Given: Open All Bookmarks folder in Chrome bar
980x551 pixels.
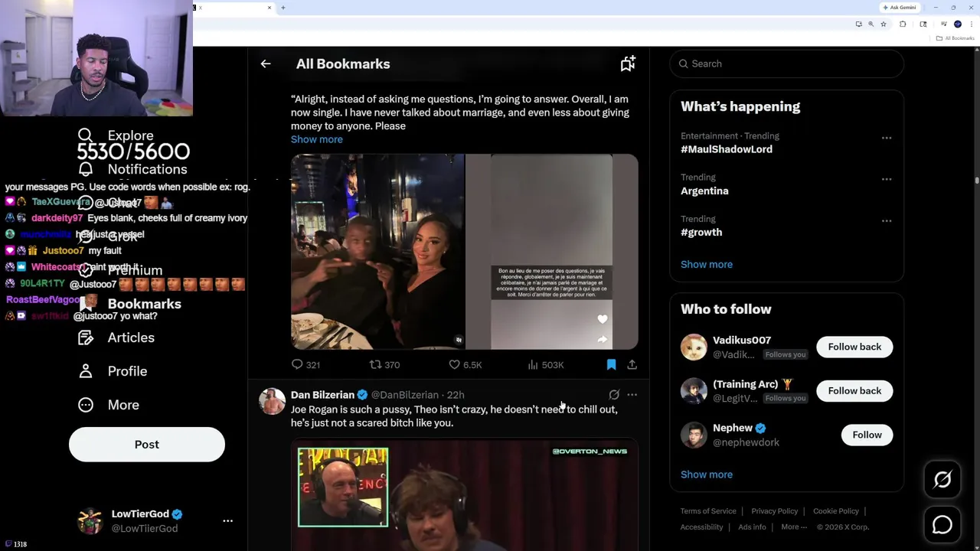Looking at the screenshot, I should [956, 38].
